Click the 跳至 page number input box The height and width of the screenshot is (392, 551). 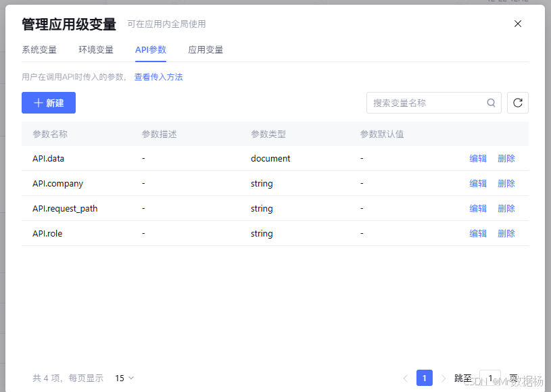point(489,378)
